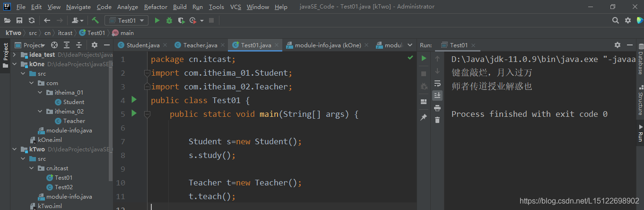Viewport: 644px width, 210px height.
Task: Toggle soft-wrap in Run console
Action: pos(437,83)
